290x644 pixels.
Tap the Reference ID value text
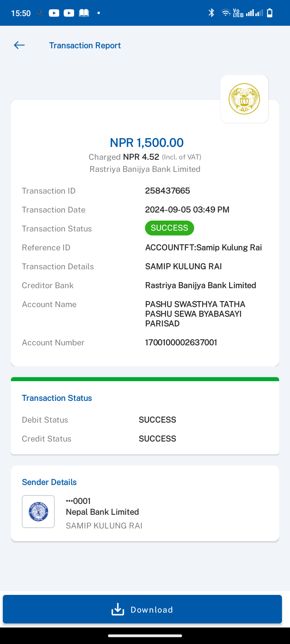203,248
